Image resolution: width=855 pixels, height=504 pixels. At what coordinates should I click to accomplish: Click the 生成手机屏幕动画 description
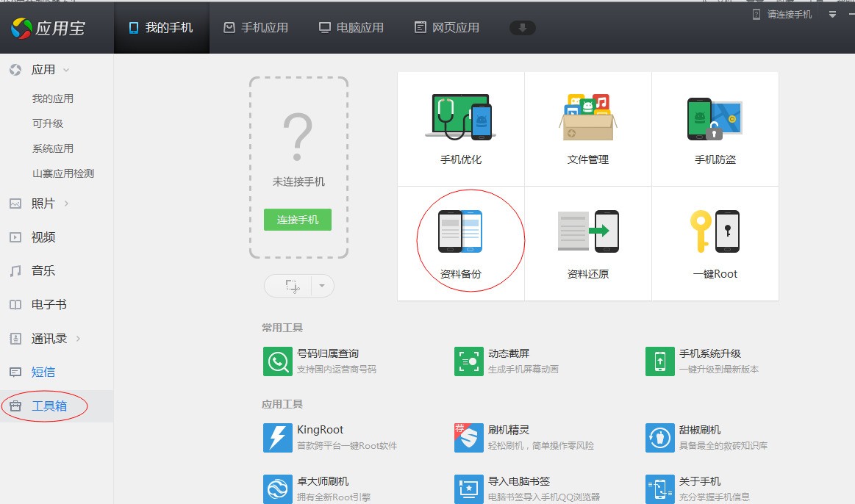523,370
